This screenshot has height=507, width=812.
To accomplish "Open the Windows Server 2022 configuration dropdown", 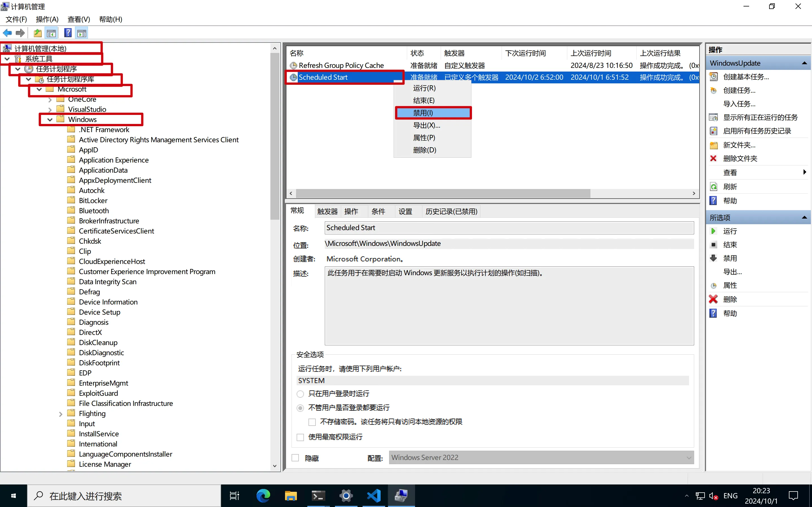I will pos(689,458).
